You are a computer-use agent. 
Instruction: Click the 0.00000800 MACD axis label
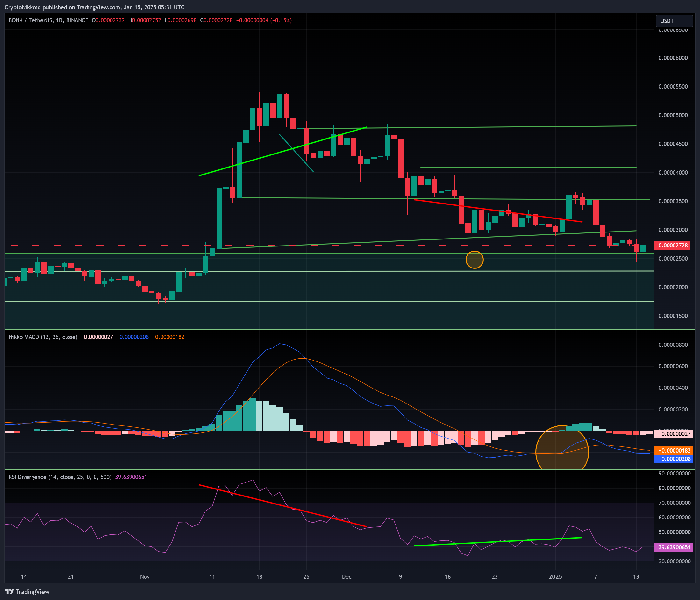click(x=673, y=345)
